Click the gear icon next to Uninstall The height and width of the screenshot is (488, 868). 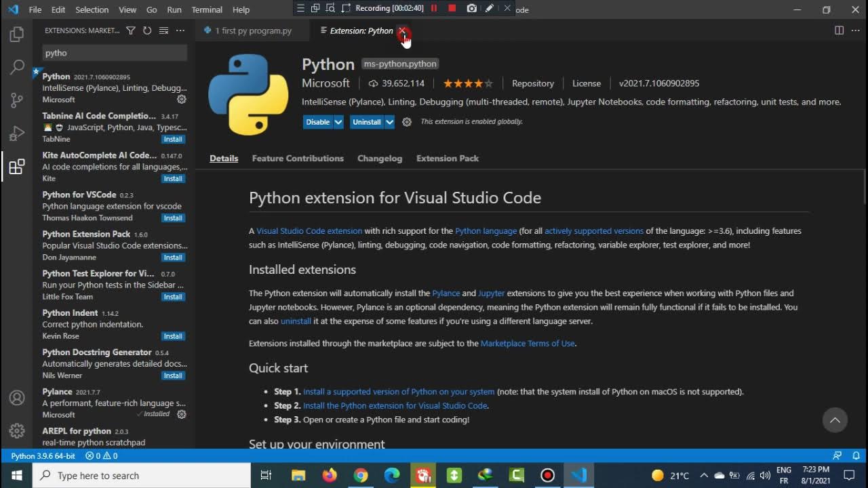coord(407,122)
